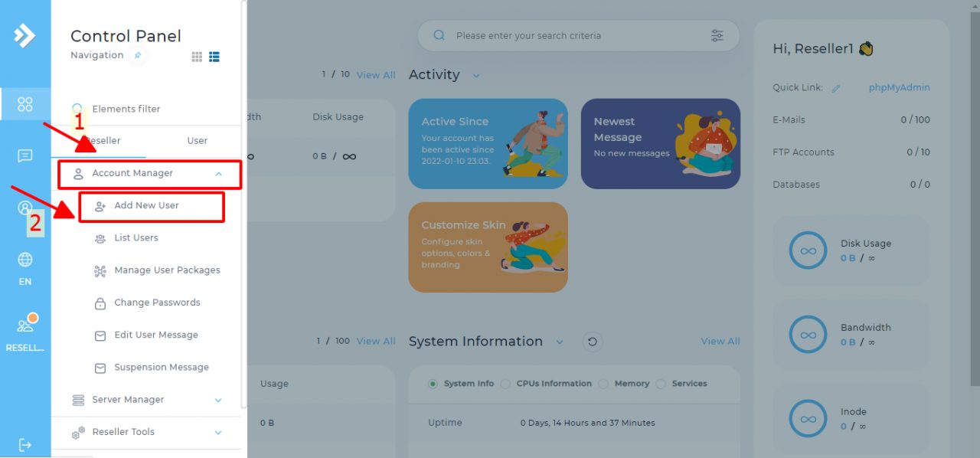The height and width of the screenshot is (458, 980).
Task: Expand the Reseller Tools section
Action: pyautogui.click(x=218, y=432)
